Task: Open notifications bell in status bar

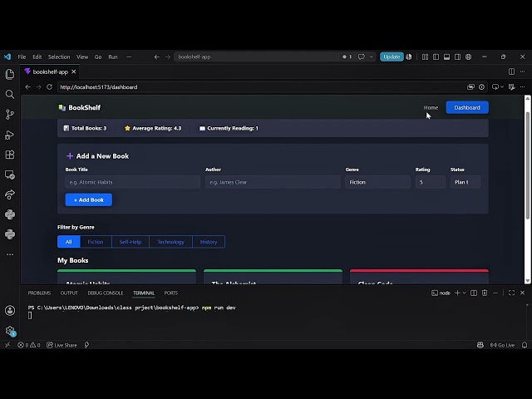Action: point(525,345)
